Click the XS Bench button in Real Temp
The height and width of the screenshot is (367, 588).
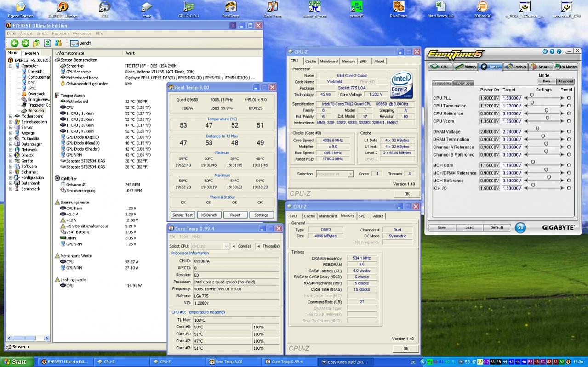click(x=209, y=215)
